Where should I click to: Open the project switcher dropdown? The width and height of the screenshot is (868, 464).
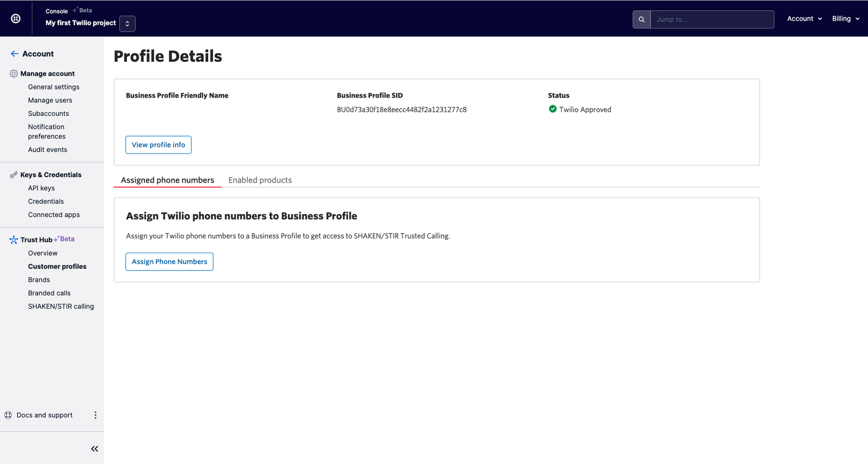pyautogui.click(x=127, y=23)
